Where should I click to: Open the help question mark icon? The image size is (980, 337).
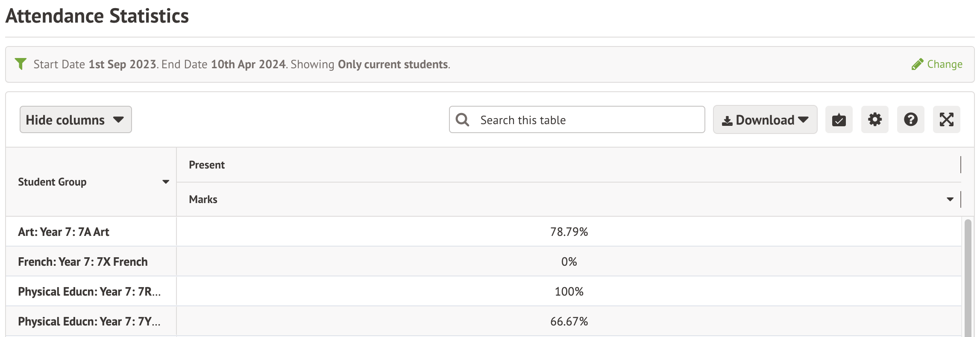[910, 120]
